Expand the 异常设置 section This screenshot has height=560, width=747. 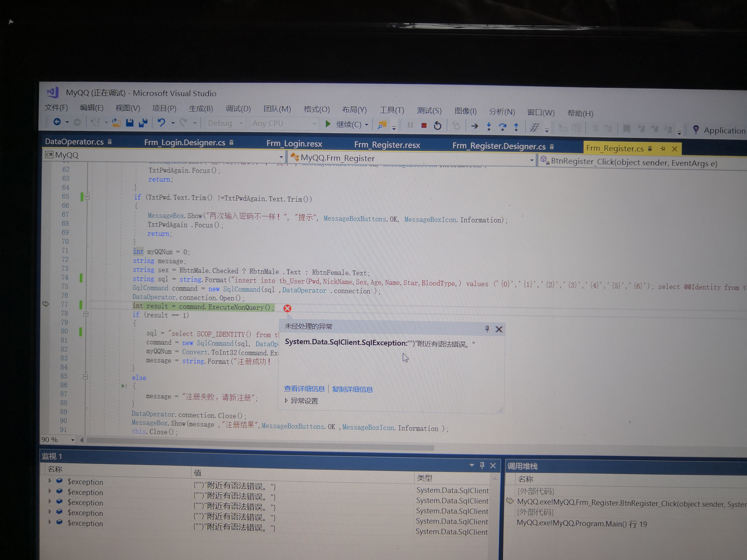click(x=286, y=400)
